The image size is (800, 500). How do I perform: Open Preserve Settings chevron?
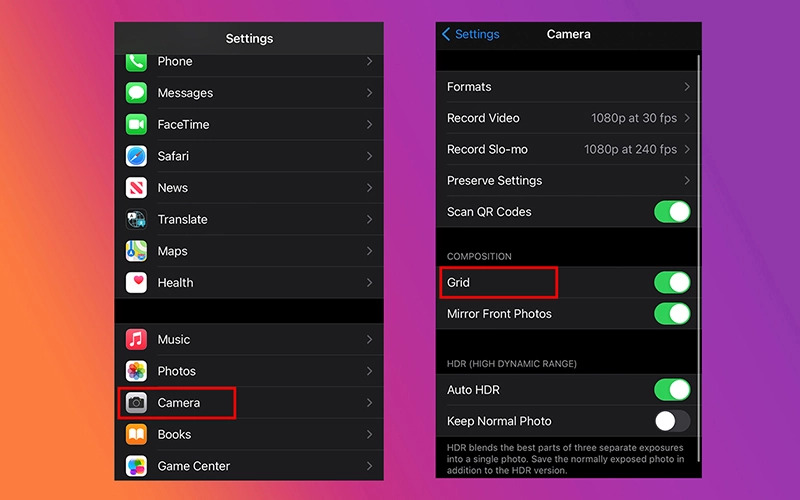[x=687, y=181]
